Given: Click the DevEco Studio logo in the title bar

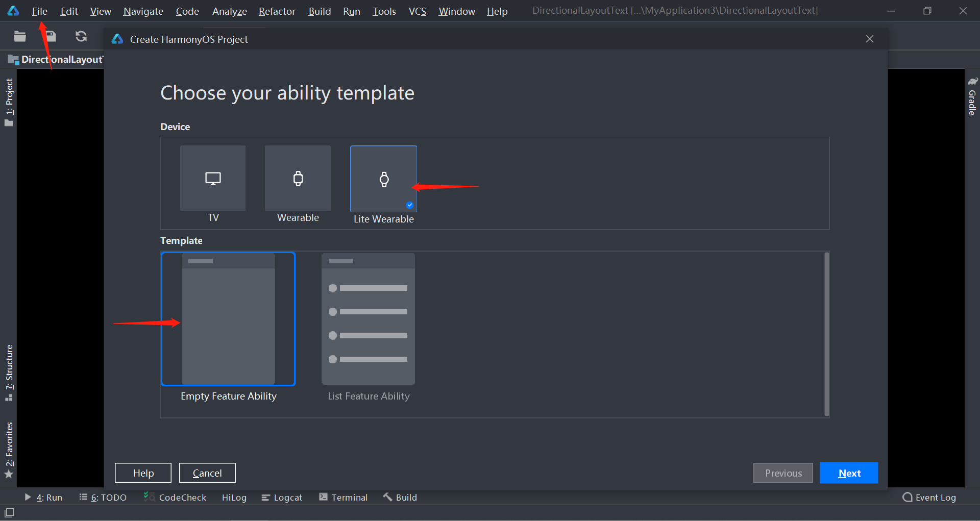Looking at the screenshot, I should pyautogui.click(x=13, y=11).
